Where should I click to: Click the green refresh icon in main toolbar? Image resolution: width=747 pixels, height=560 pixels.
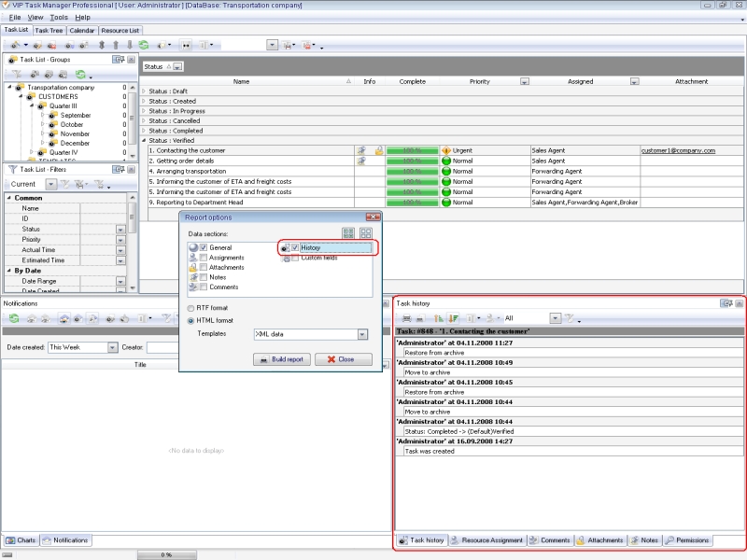click(143, 44)
